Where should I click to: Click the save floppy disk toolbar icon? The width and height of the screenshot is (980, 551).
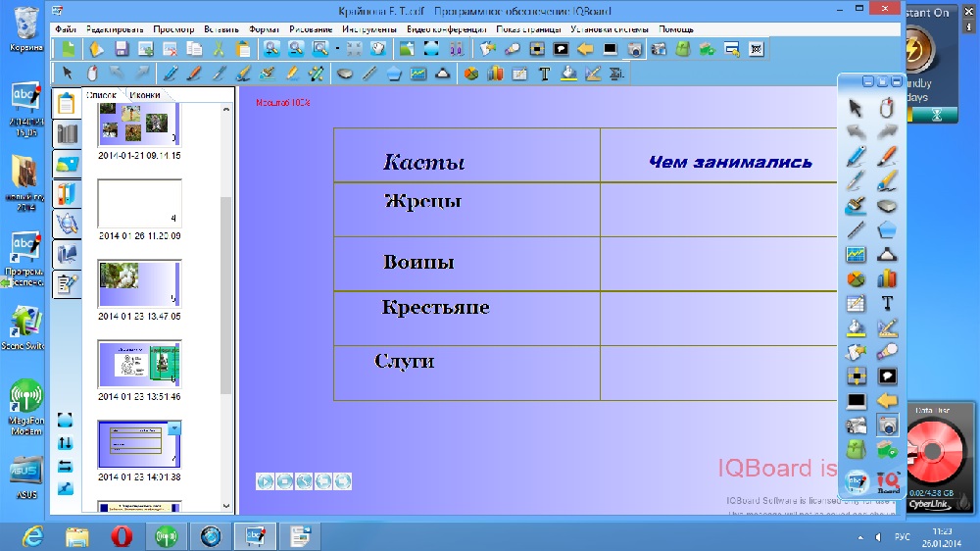tap(122, 49)
